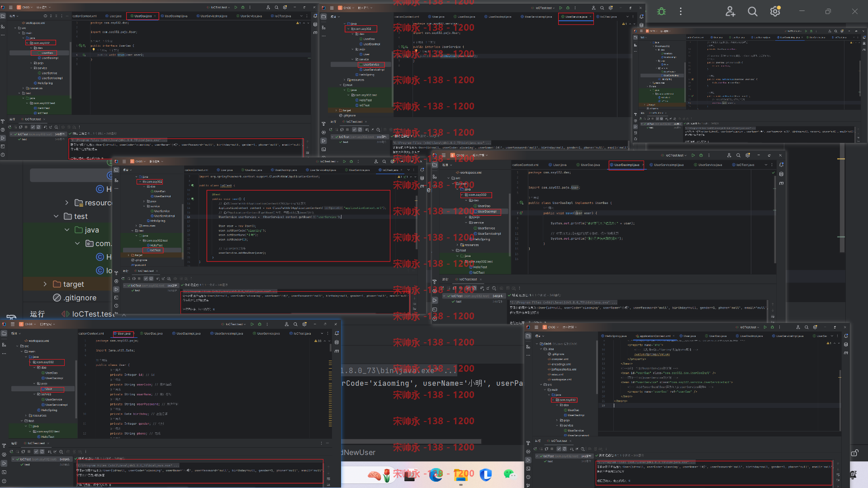Click Project folder icon in IoCTest.java editor window
This screenshot has height=488, width=868.
click(116, 170)
